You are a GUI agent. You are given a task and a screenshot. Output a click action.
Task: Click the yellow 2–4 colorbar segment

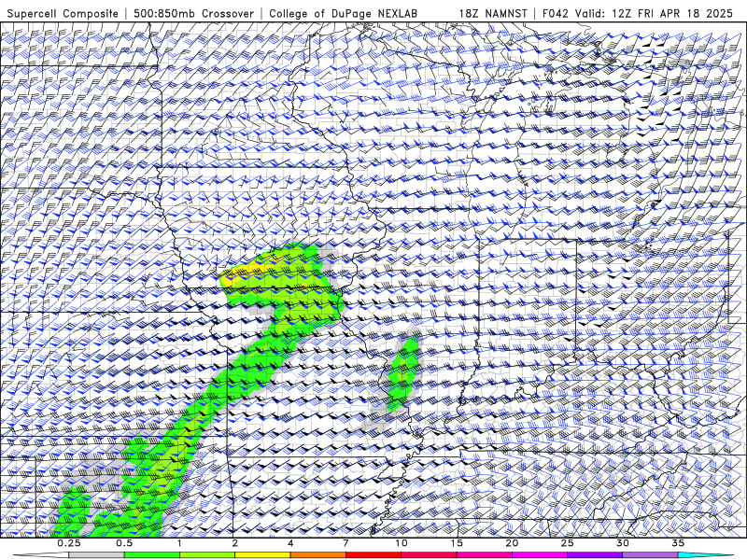[x=262, y=555]
